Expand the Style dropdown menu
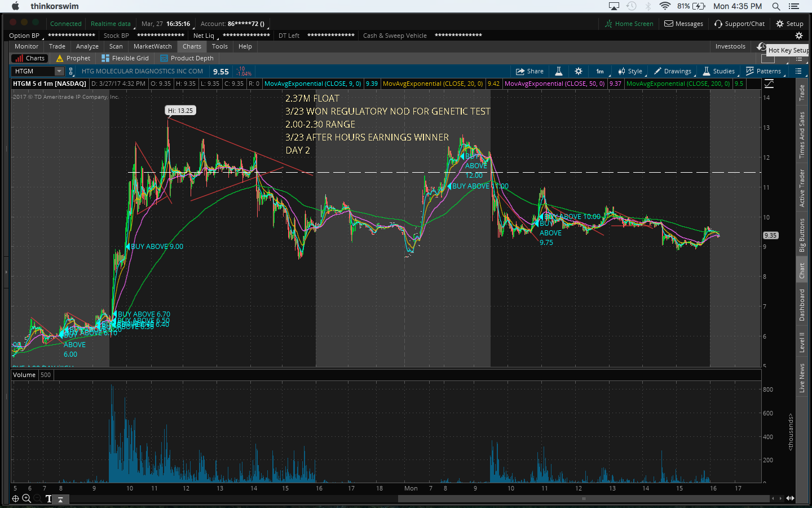 coord(630,71)
